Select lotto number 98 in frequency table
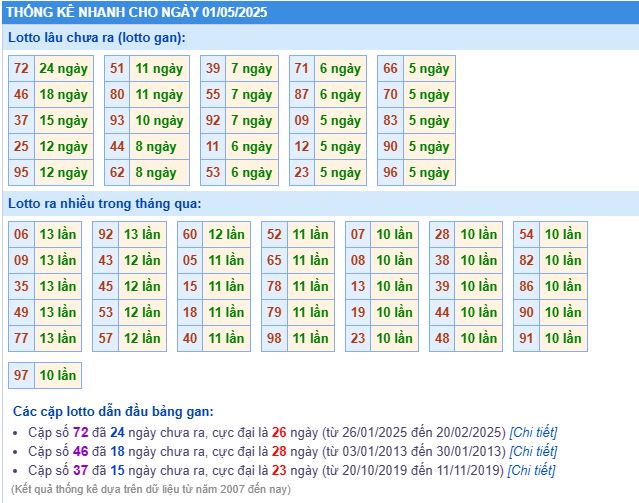 coord(274,338)
